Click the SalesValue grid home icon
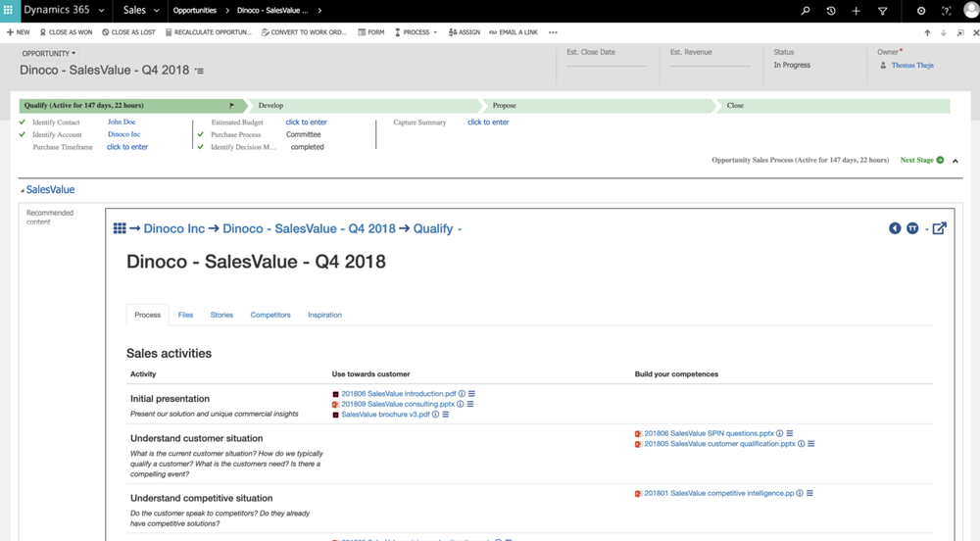The height and width of the screenshot is (541, 980). click(120, 228)
